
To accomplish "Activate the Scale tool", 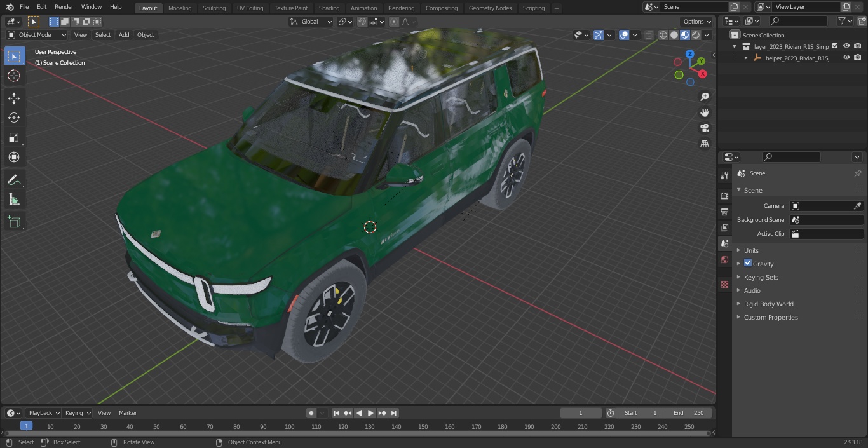I will pos(14,137).
